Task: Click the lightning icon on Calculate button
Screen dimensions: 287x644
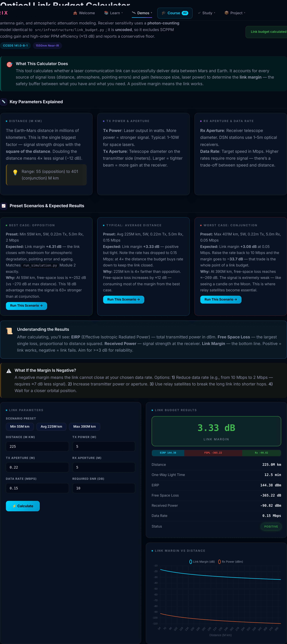Action: tap(14, 506)
